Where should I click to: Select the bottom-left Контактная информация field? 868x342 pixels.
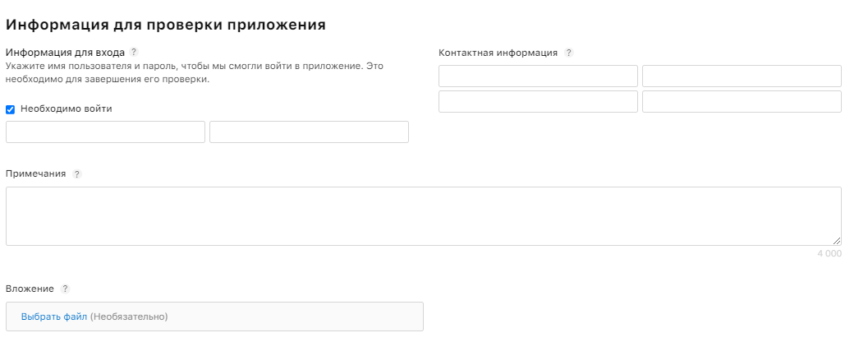click(x=538, y=101)
